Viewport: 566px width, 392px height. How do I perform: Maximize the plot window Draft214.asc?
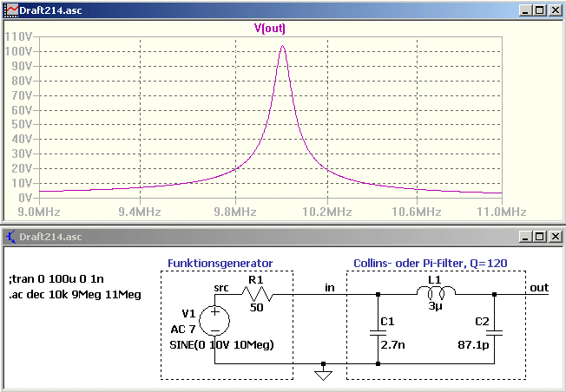pyautogui.click(x=540, y=10)
